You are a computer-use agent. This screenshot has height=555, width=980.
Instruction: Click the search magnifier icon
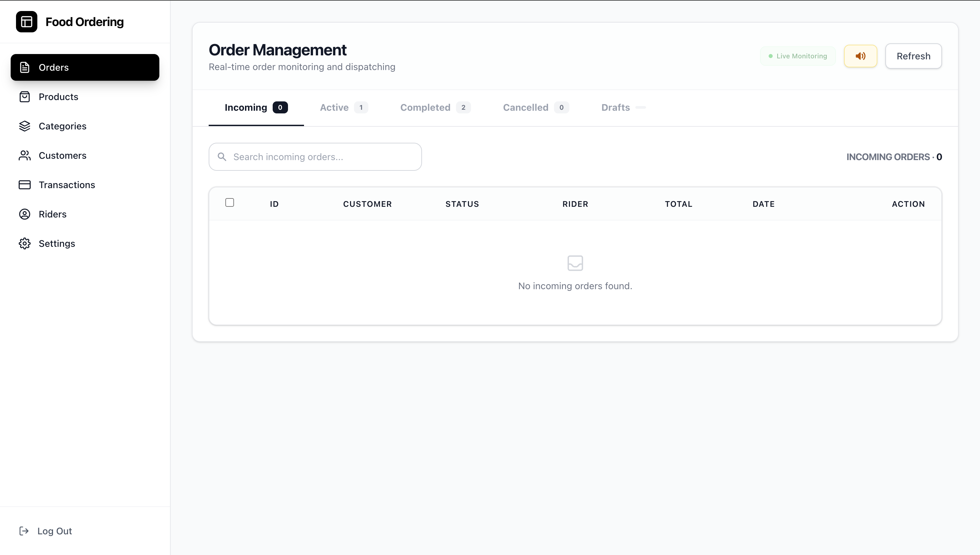[222, 157]
